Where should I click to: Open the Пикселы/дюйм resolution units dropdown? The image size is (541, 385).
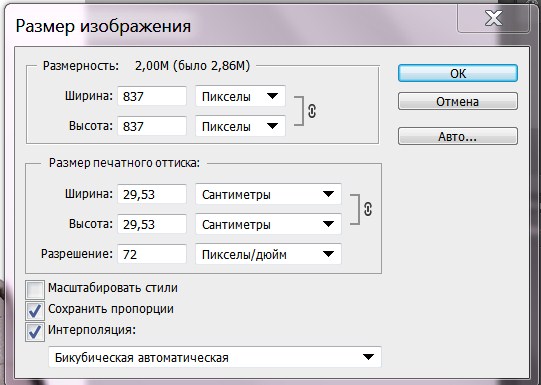tap(268, 254)
